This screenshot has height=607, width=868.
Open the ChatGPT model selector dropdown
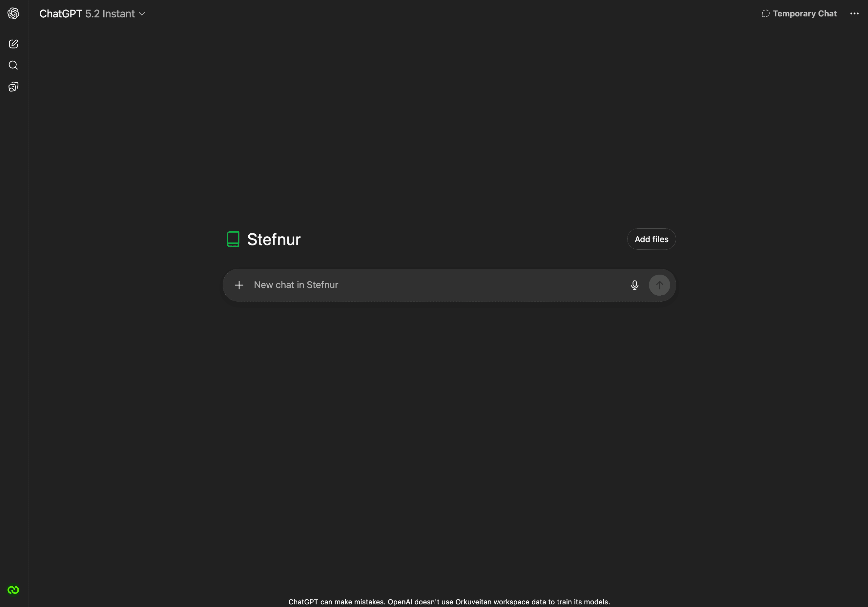92,13
